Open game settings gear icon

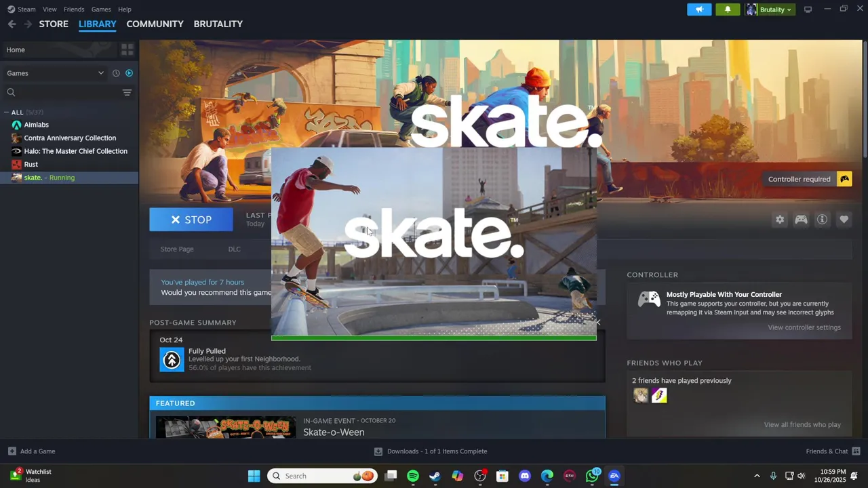pyautogui.click(x=780, y=220)
